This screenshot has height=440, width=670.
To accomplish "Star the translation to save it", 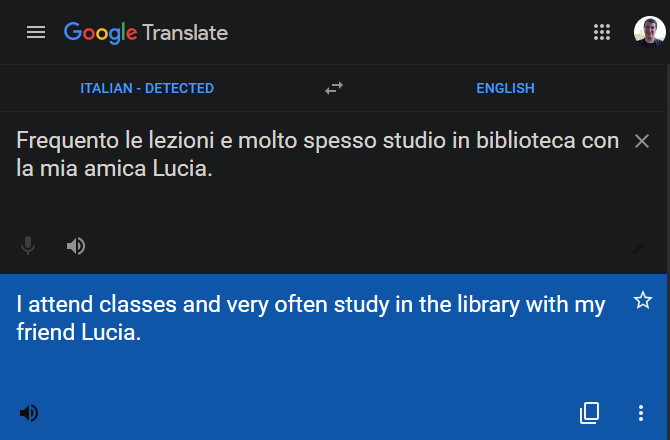I will 642,301.
